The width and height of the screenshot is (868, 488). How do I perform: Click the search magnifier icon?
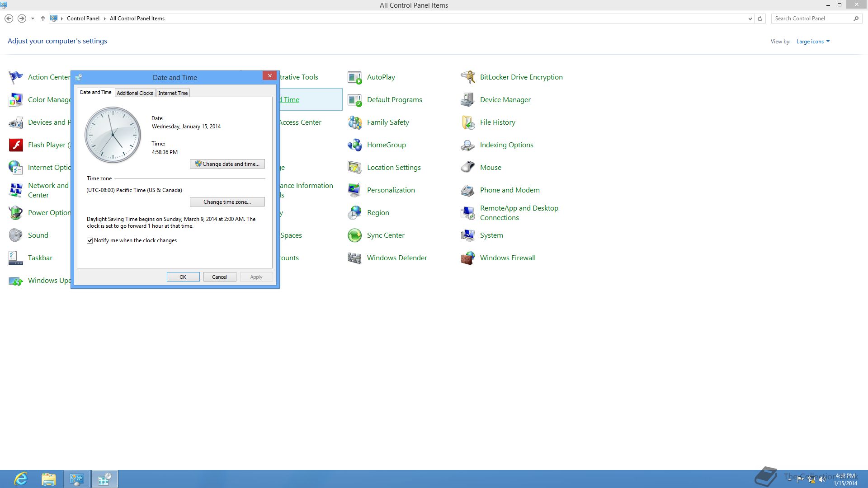856,19
